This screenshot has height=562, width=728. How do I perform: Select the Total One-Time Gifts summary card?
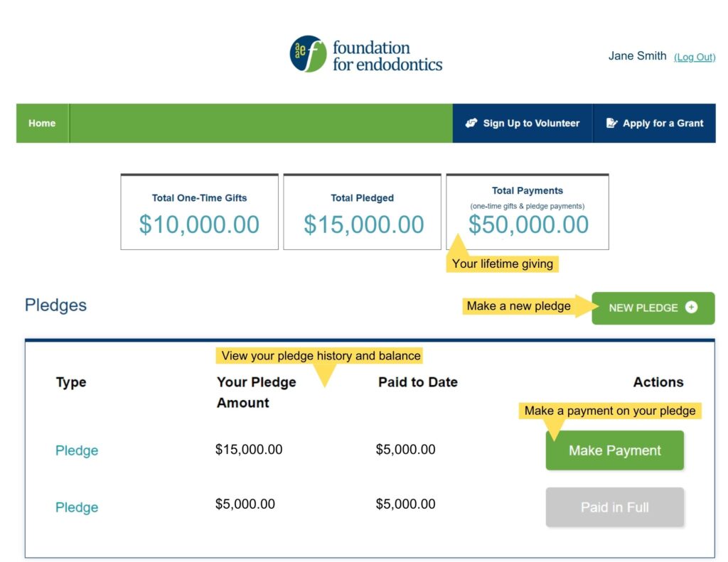[199, 212]
